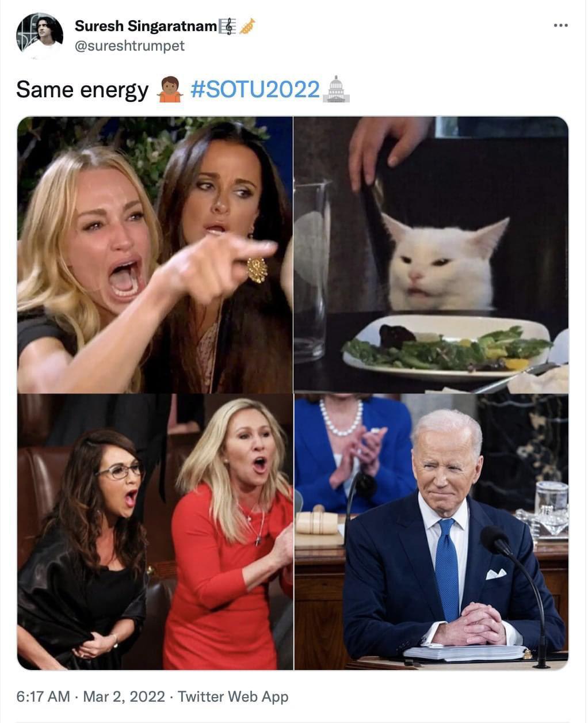Click the Capitol building emoji after hashtag
The width and height of the screenshot is (588, 723).
click(336, 90)
